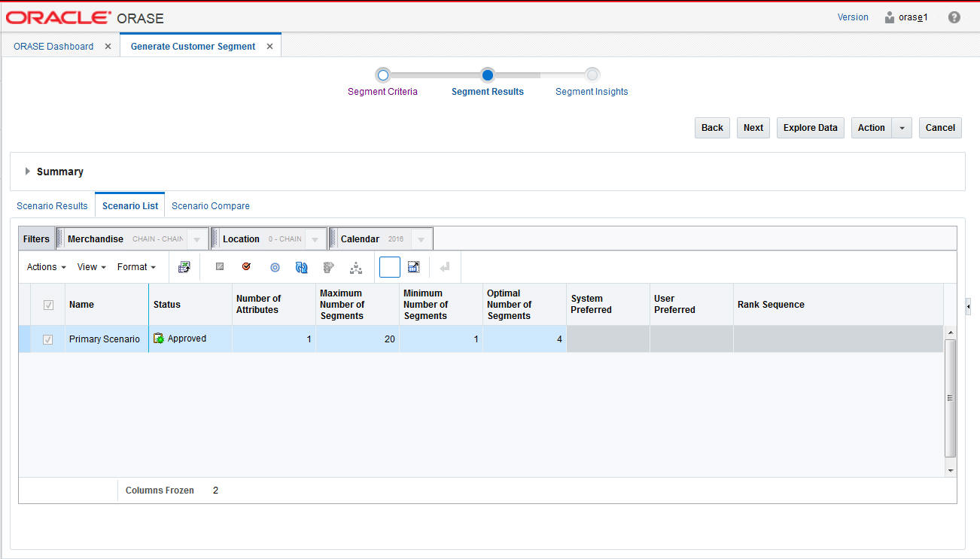Open the Format menu
This screenshot has width=980, height=559.
click(136, 267)
